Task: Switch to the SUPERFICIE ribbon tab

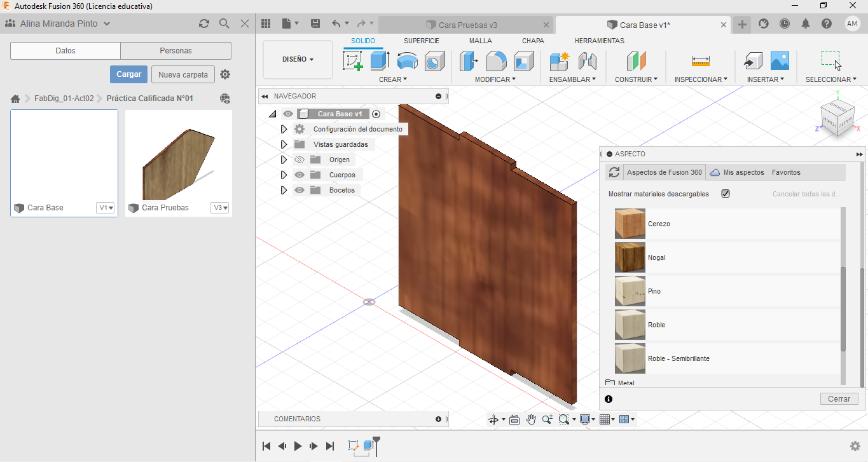Action: click(x=422, y=41)
